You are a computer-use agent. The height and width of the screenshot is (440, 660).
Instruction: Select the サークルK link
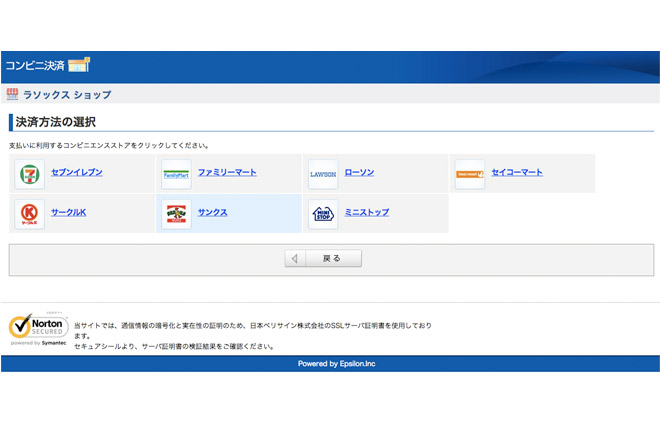[x=69, y=212]
